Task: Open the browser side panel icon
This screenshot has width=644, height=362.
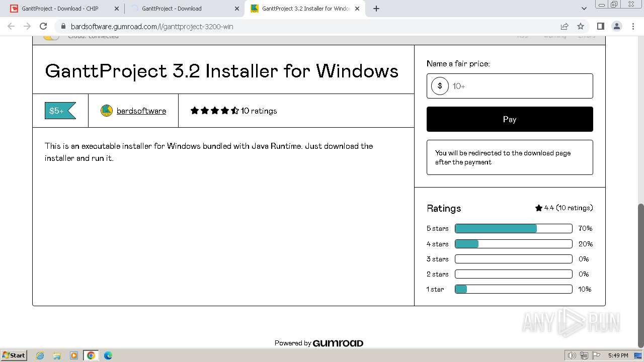Action: tap(600, 26)
